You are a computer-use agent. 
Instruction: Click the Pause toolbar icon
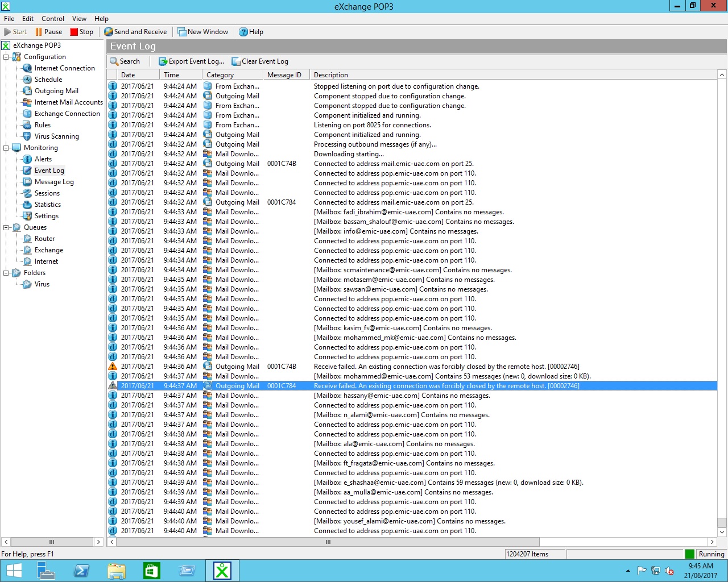tap(39, 32)
